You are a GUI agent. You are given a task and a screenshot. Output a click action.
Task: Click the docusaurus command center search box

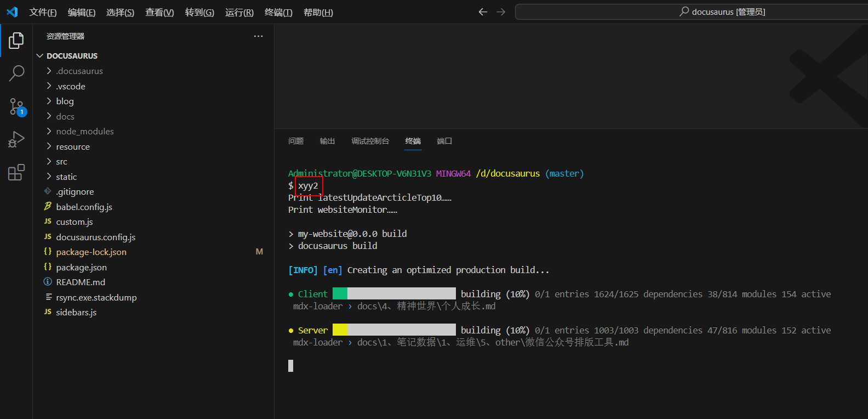pos(692,12)
